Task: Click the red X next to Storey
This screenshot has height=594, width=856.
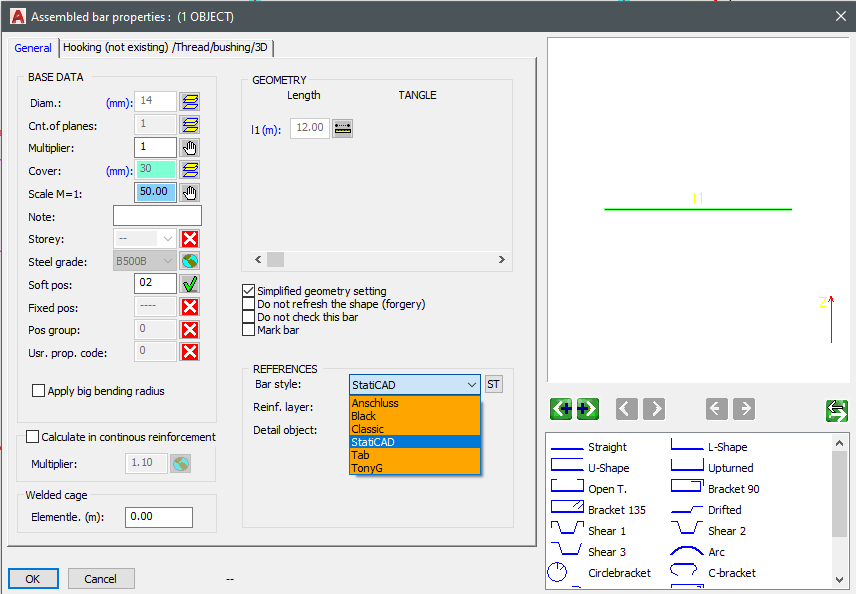Action: (190, 239)
